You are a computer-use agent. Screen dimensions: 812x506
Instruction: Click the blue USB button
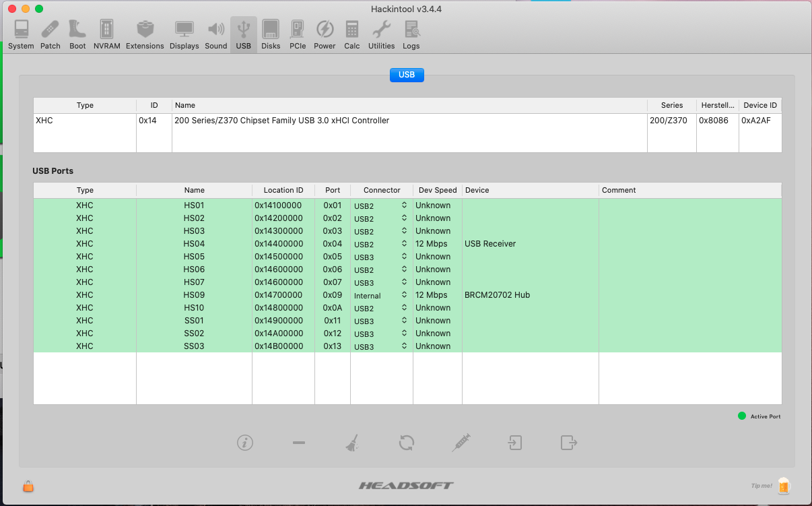[407, 75]
